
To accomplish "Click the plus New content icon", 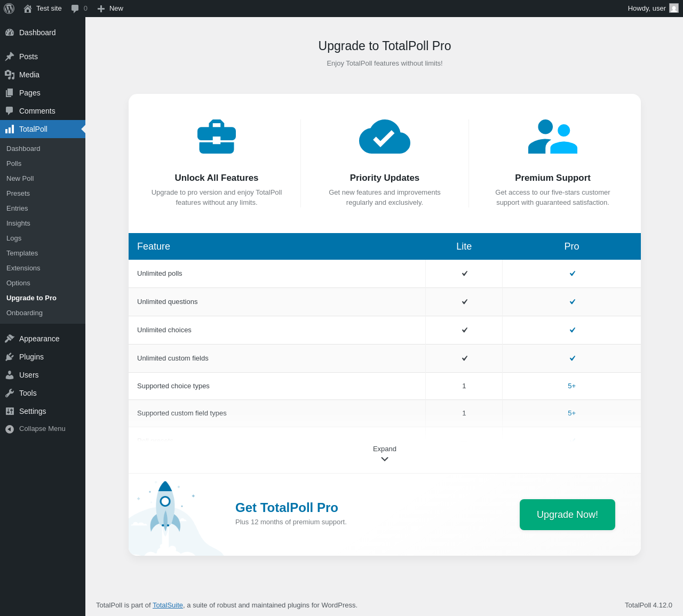I will [x=101, y=9].
